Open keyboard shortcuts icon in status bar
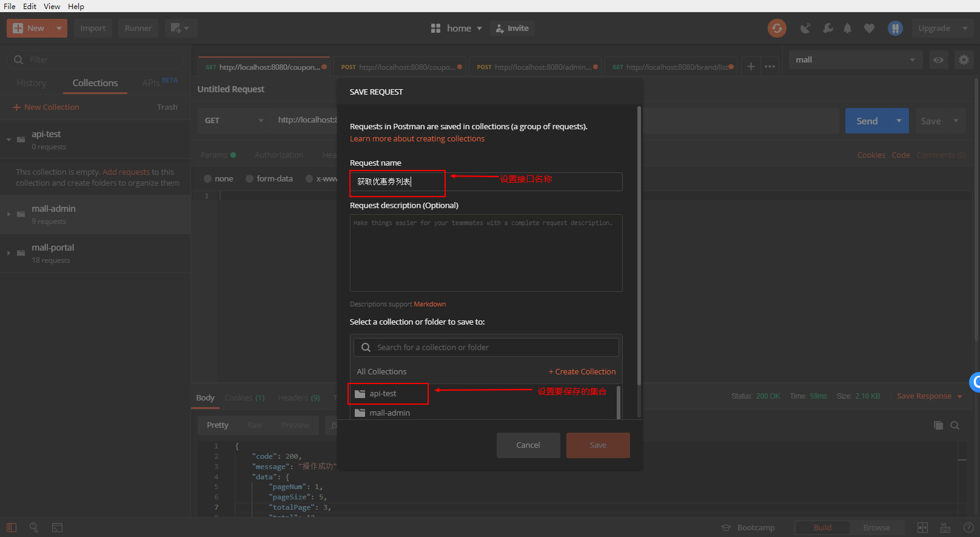 [945, 527]
